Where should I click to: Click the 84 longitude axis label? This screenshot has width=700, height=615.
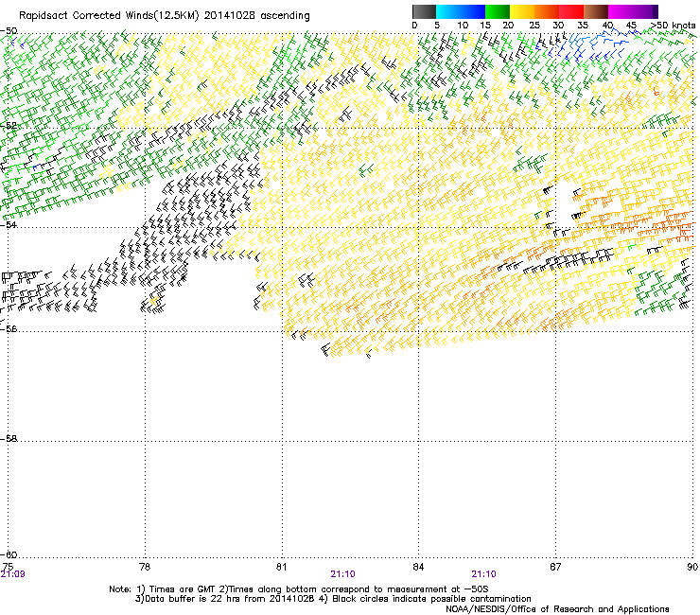click(x=418, y=567)
